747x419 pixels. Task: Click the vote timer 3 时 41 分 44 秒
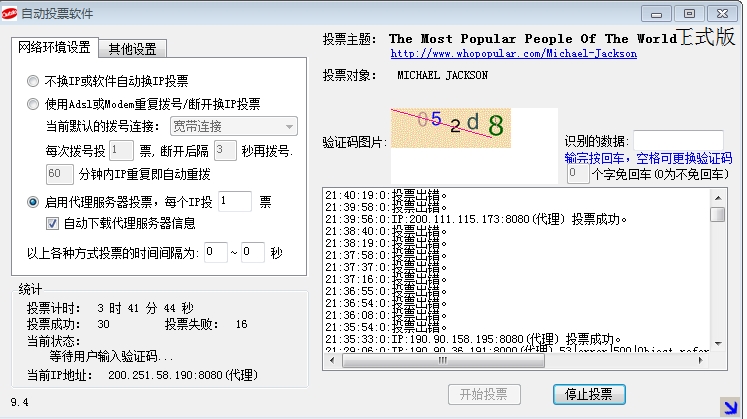click(x=145, y=308)
